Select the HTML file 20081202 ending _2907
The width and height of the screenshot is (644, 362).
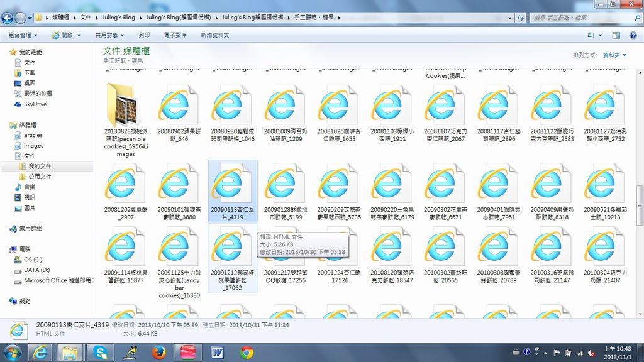pos(126,192)
